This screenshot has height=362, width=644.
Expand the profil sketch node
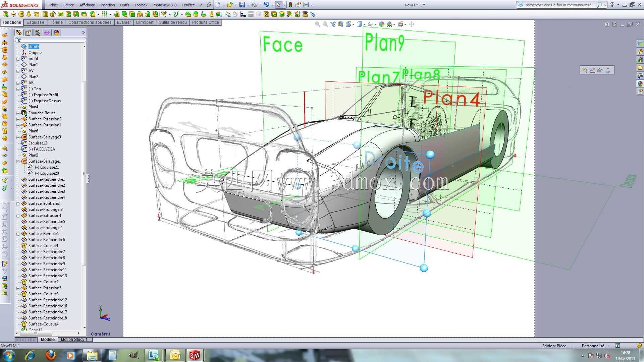click(18, 59)
